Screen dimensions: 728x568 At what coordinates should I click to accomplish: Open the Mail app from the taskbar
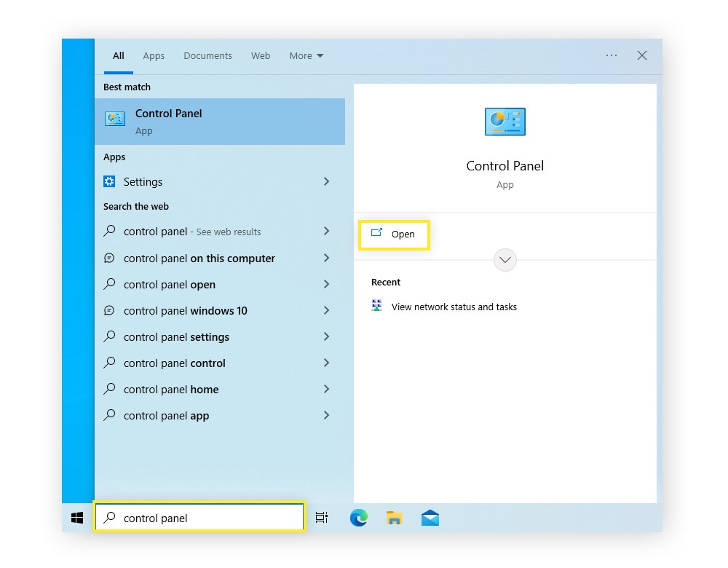430,517
